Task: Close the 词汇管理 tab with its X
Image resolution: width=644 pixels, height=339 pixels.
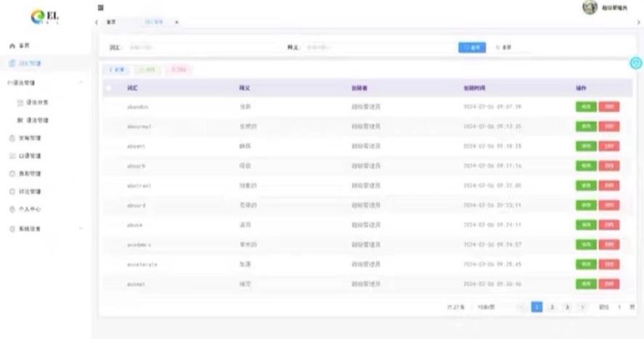Action: point(176,23)
